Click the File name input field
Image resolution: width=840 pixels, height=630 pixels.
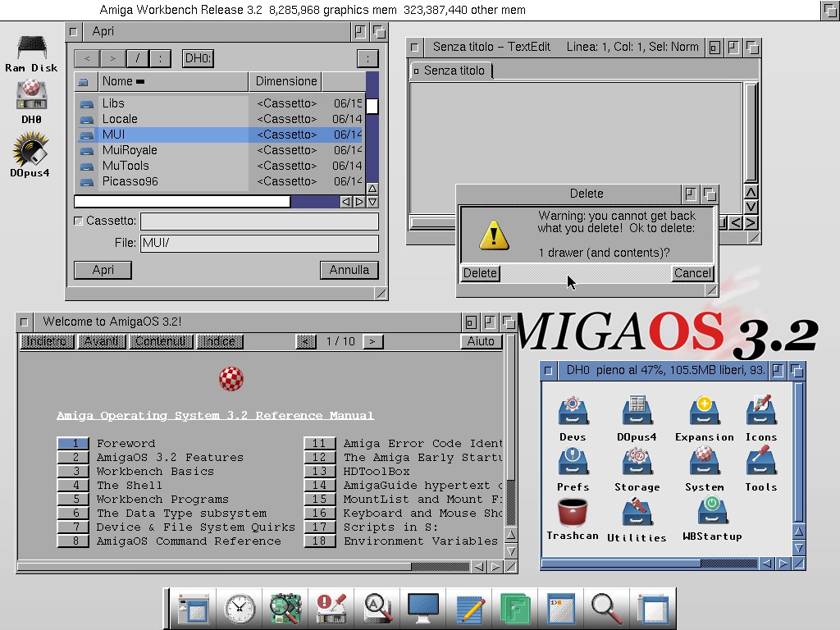coord(258,244)
